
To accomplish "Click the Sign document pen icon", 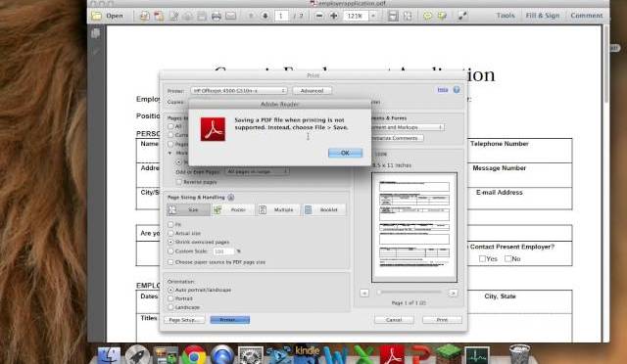I will [173, 16].
